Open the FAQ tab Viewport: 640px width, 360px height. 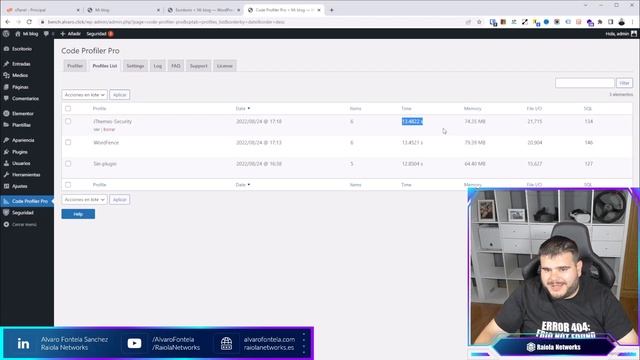pos(176,66)
